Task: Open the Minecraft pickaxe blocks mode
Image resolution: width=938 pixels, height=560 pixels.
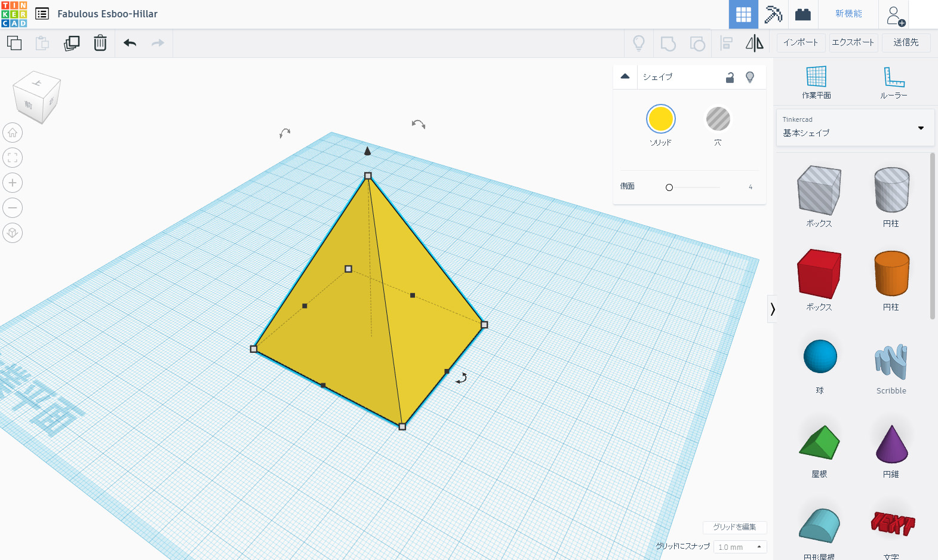Action: tap(773, 14)
